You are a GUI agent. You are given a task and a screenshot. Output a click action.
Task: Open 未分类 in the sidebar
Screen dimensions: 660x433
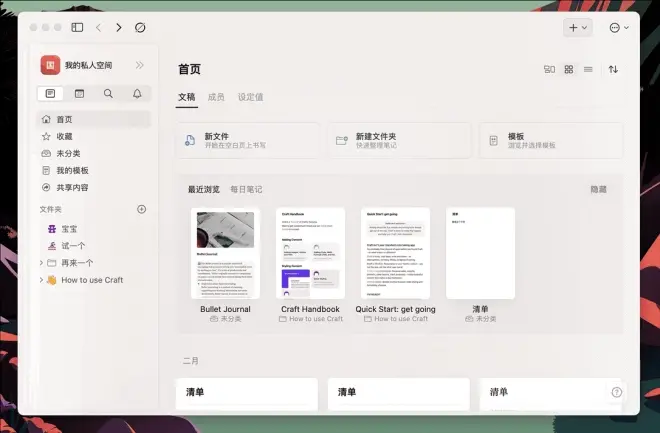tap(94, 154)
